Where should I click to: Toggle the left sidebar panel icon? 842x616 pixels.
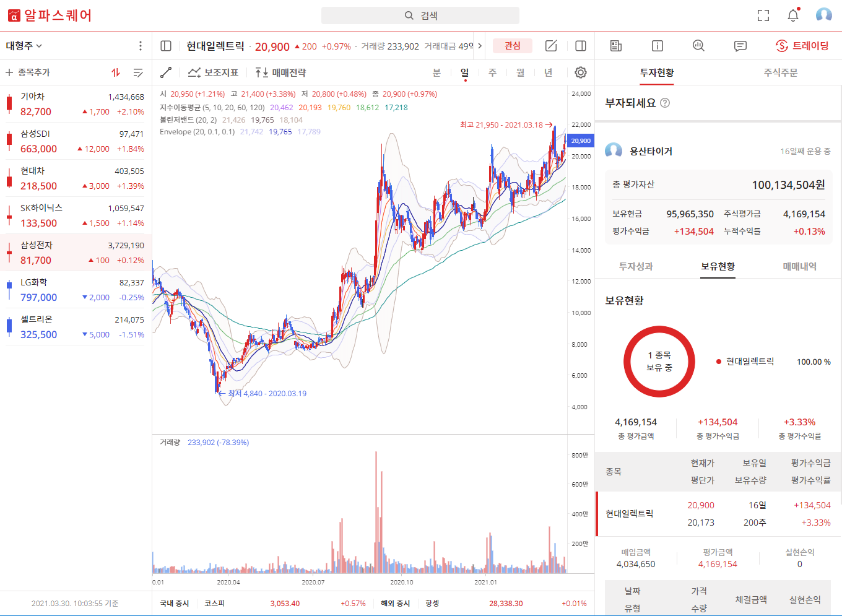[166, 46]
